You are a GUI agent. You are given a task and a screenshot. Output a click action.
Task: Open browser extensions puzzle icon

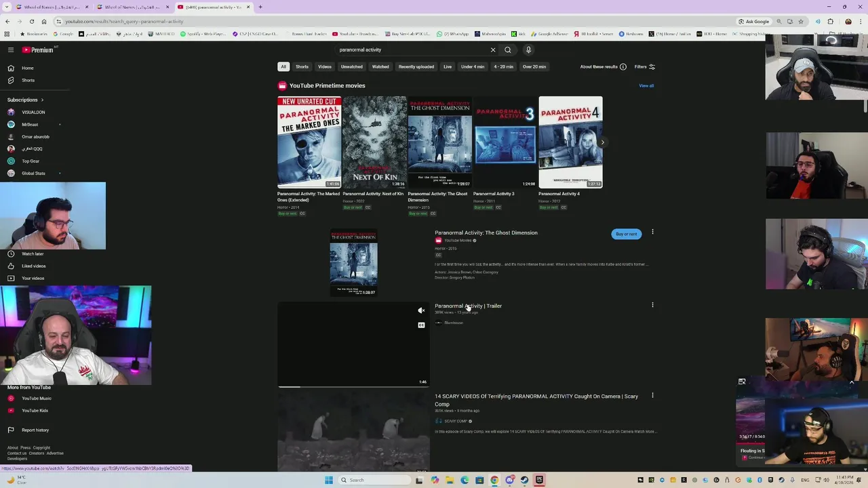830,21
